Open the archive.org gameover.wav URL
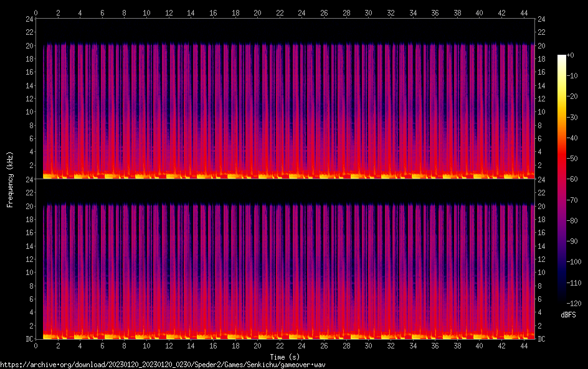 click(163, 365)
